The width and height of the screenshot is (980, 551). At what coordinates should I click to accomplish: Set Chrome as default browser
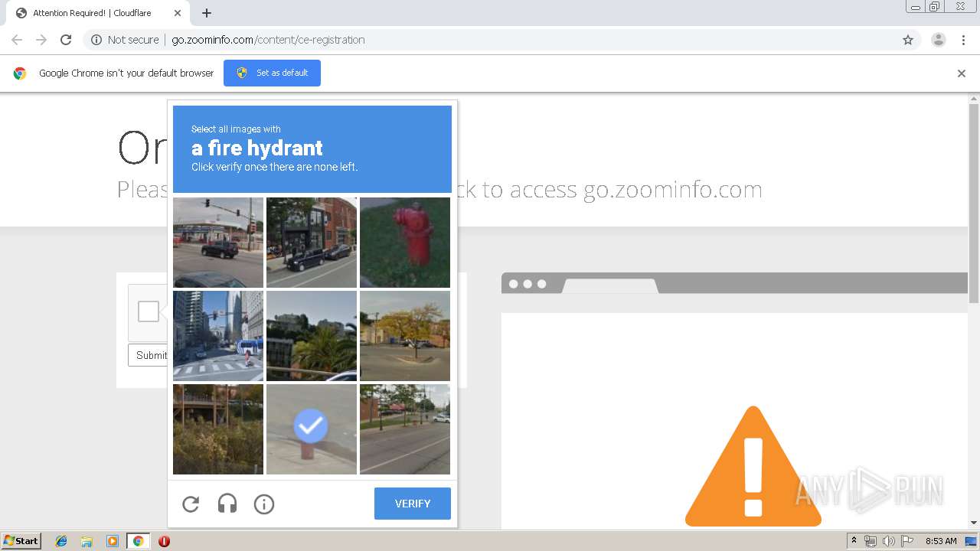[x=272, y=73]
